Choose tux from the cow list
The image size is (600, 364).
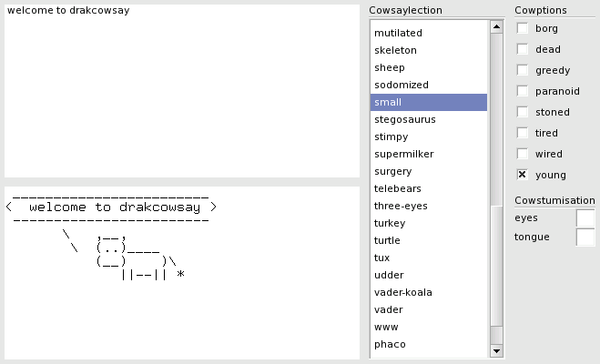[382, 258]
